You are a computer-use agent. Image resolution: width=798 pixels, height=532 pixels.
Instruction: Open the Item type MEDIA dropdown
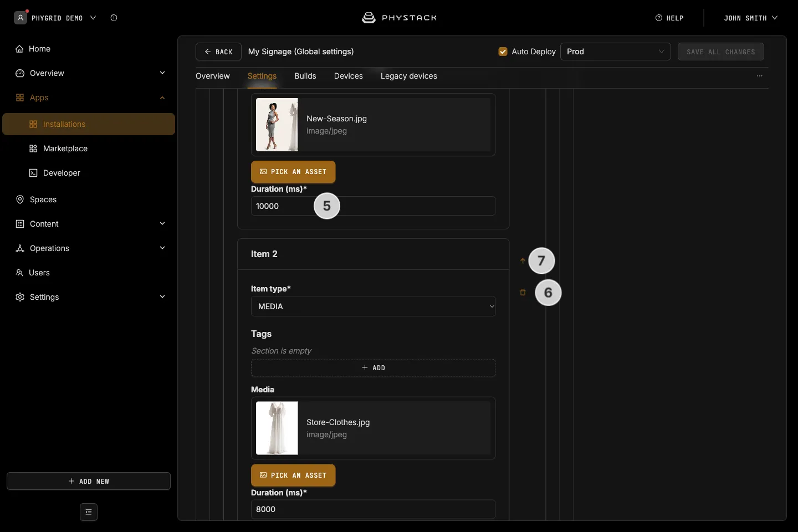pos(373,306)
